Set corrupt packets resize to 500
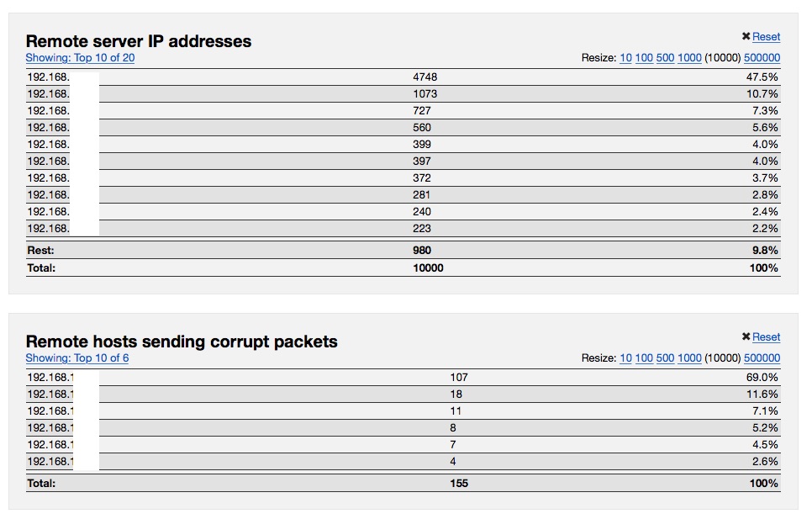This screenshot has height=519, width=812. click(x=665, y=358)
